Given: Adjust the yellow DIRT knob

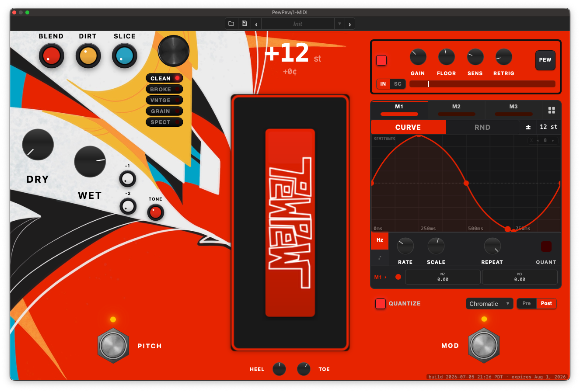Looking at the screenshot, I should [x=88, y=56].
